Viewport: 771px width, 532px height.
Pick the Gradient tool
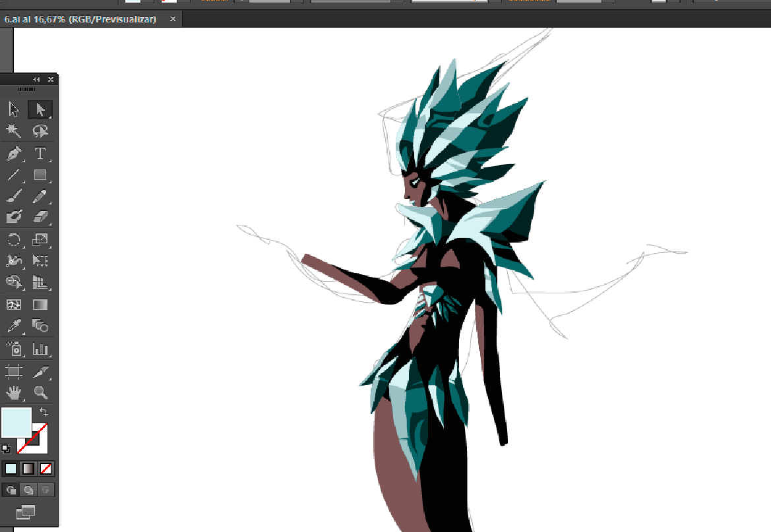pyautogui.click(x=40, y=305)
